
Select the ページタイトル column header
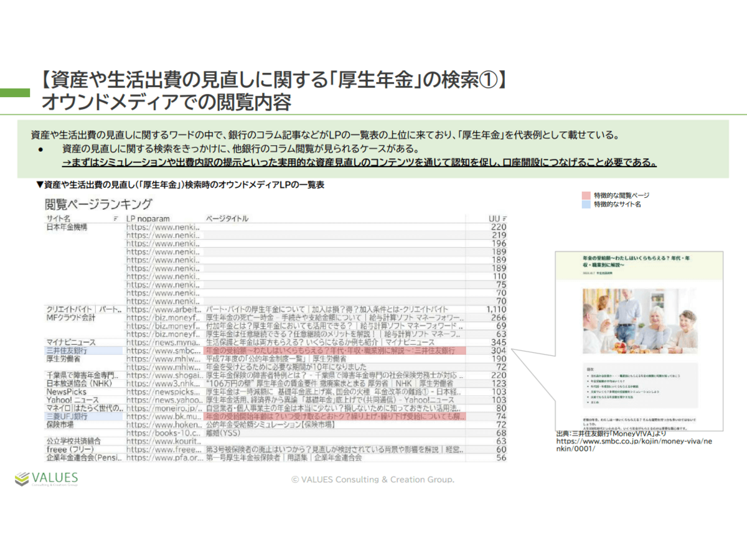[x=227, y=219]
